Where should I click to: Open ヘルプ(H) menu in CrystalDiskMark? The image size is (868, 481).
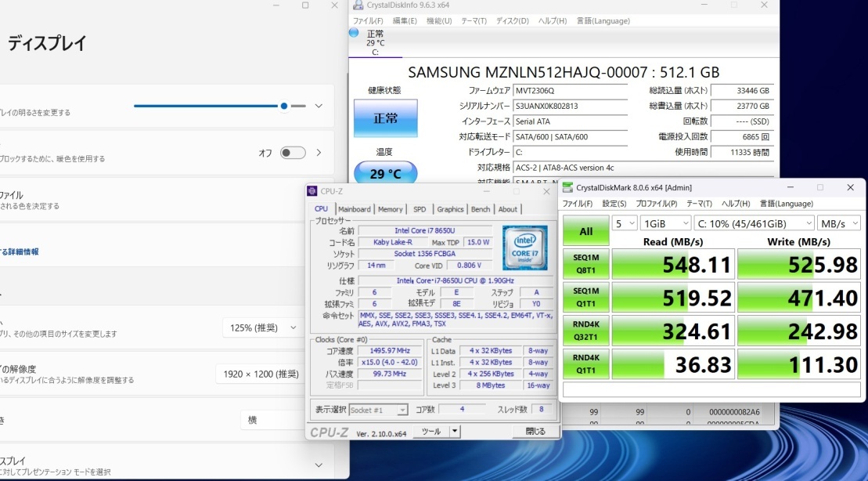coord(736,204)
